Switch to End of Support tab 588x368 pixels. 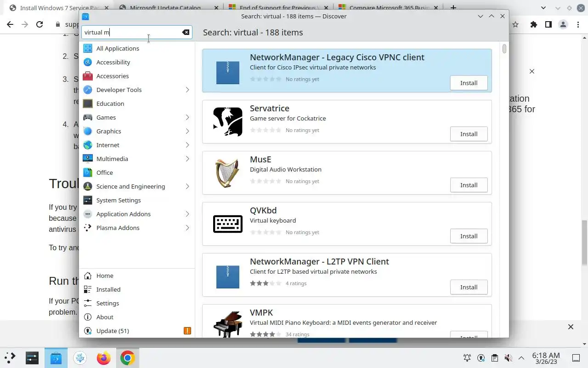pos(277,8)
